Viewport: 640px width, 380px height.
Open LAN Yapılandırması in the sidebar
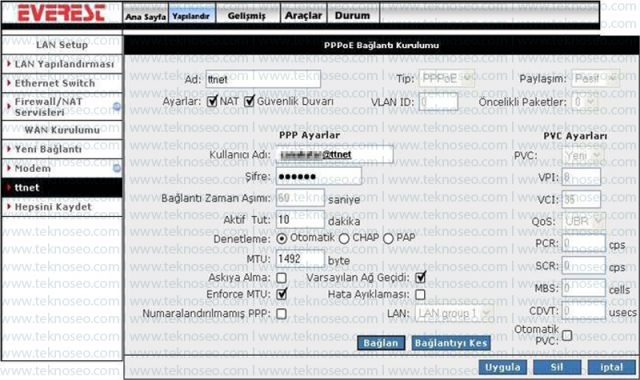tap(62, 64)
